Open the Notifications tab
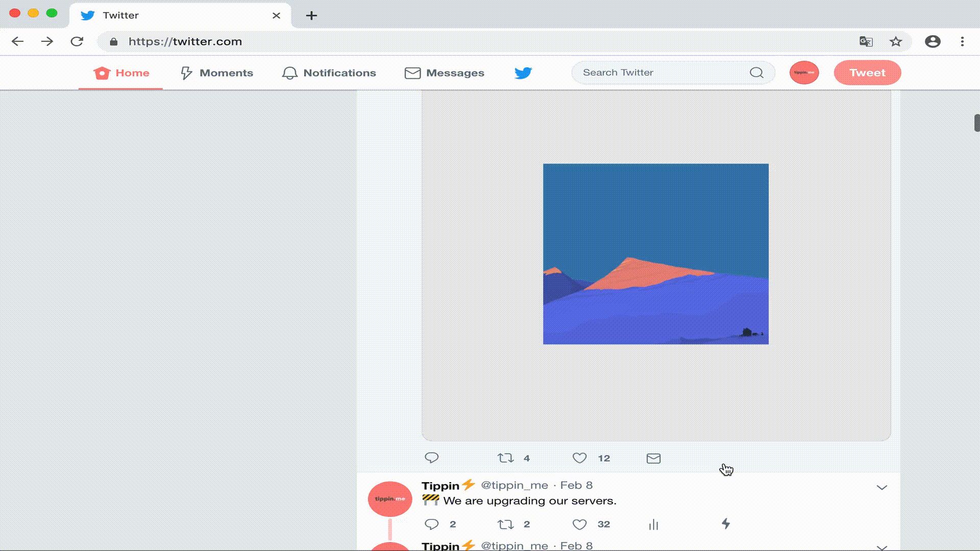 (329, 73)
